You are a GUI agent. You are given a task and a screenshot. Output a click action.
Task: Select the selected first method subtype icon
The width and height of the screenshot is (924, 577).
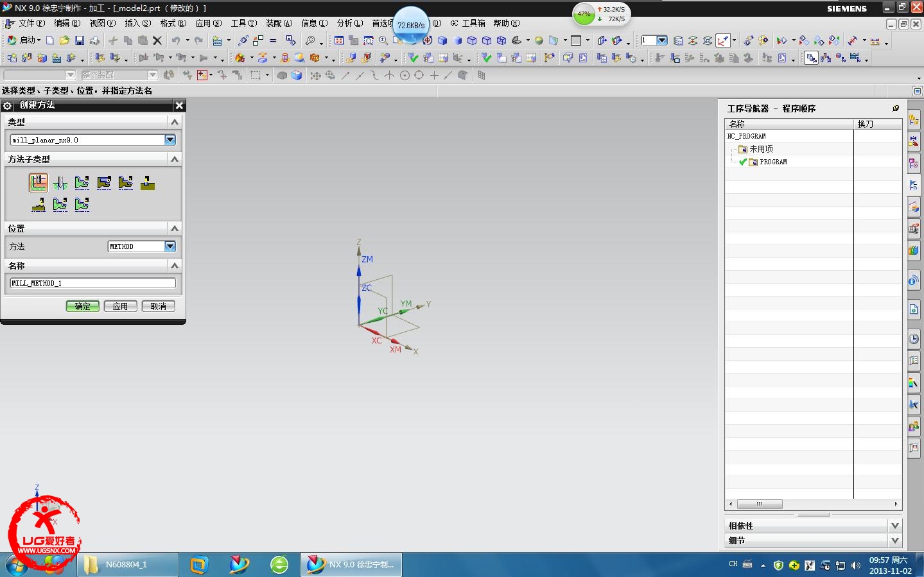[x=39, y=182]
